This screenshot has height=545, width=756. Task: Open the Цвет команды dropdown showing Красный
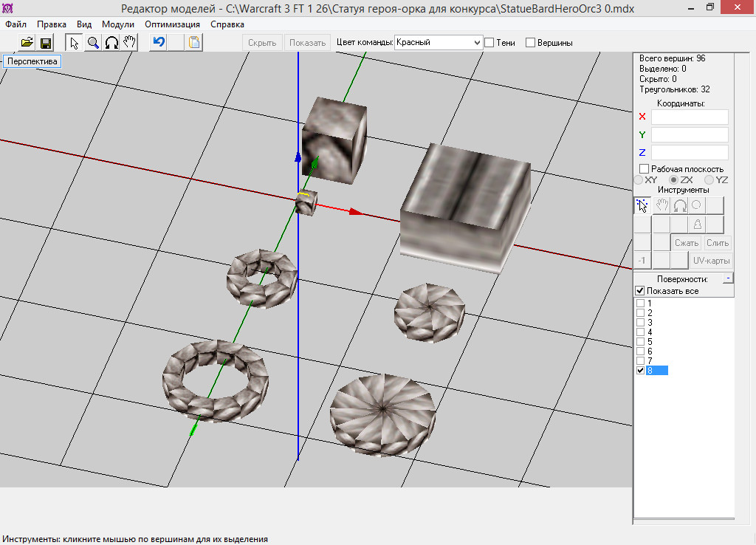tap(439, 42)
